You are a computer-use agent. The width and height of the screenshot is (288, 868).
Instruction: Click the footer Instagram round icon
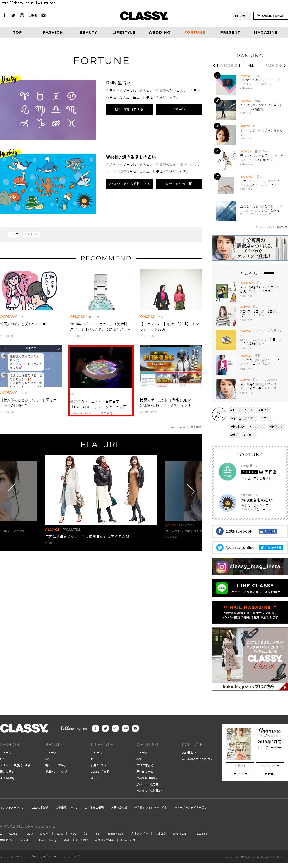click(x=115, y=728)
